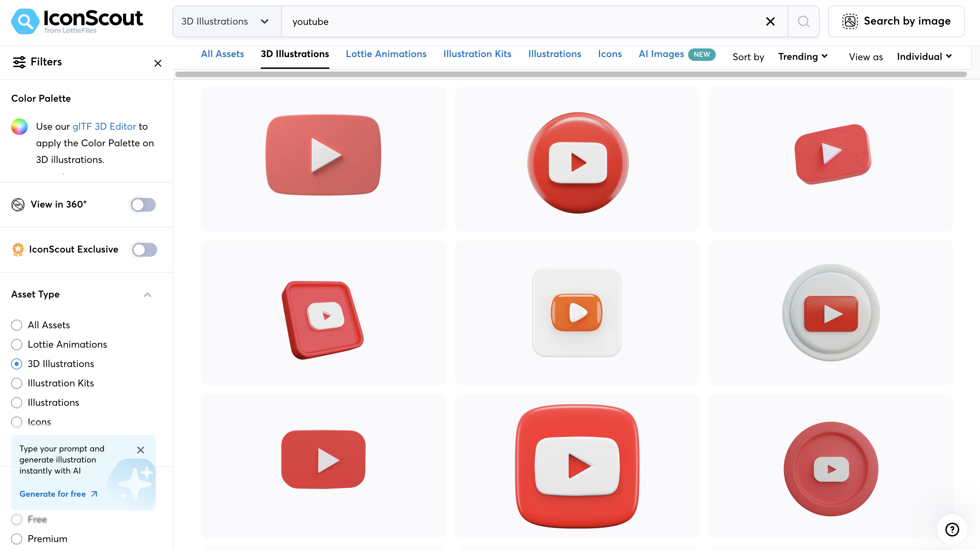980x550 pixels.
Task: Open the glTF 3D Editor link
Action: (104, 126)
